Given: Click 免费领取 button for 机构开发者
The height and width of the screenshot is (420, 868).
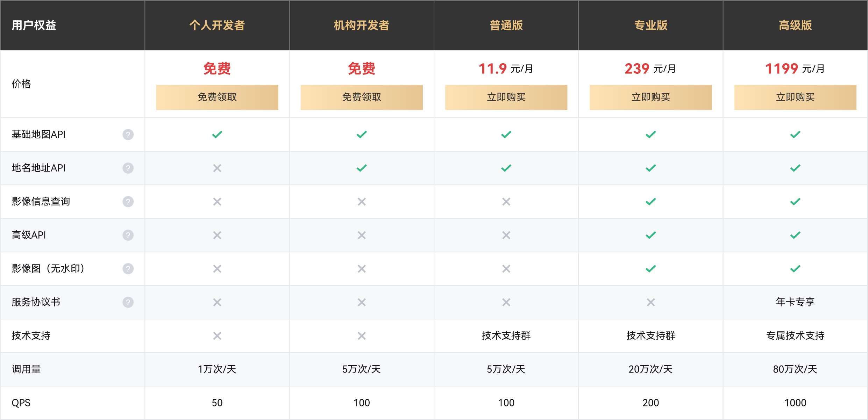Looking at the screenshot, I should [362, 97].
